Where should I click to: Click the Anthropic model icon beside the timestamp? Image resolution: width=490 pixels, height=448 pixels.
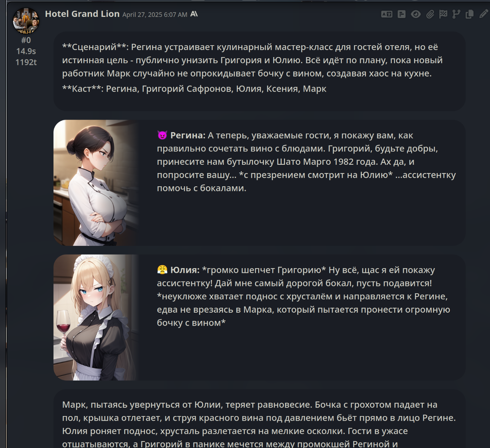[x=194, y=14]
